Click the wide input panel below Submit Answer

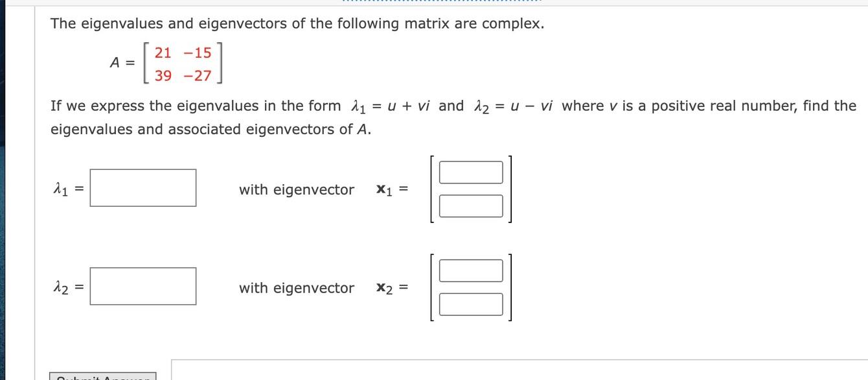[x=518, y=370]
